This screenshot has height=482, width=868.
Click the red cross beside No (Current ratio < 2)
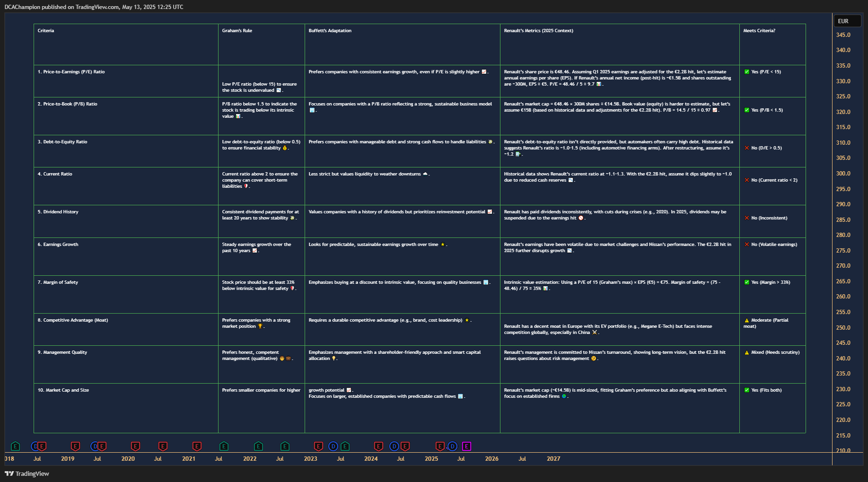coord(747,180)
